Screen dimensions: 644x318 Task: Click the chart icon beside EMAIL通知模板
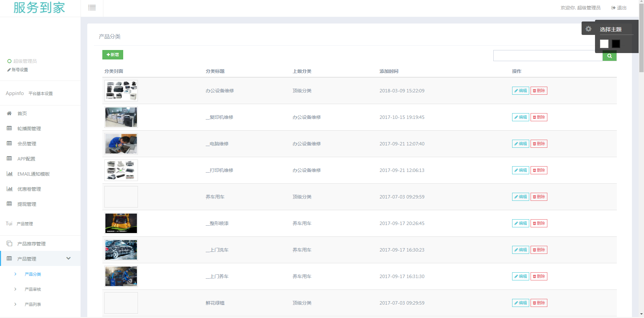[9, 174]
